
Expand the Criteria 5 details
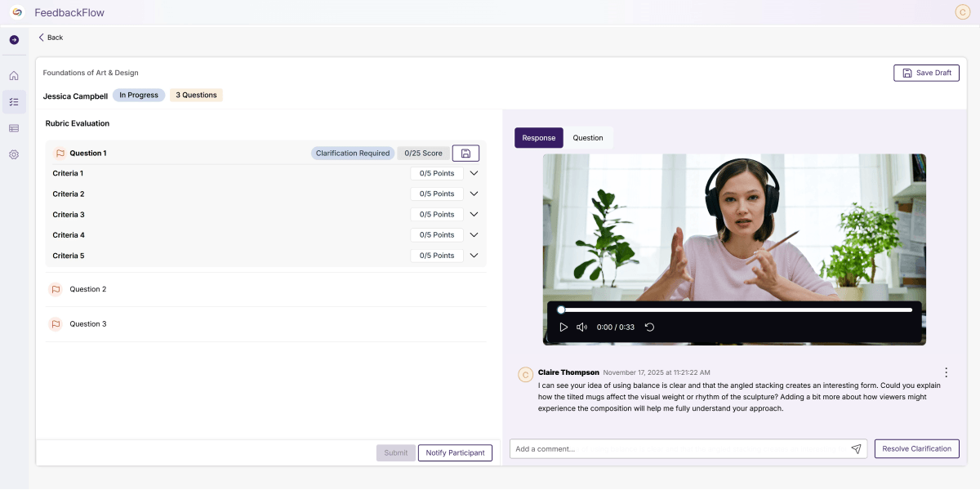(x=474, y=256)
